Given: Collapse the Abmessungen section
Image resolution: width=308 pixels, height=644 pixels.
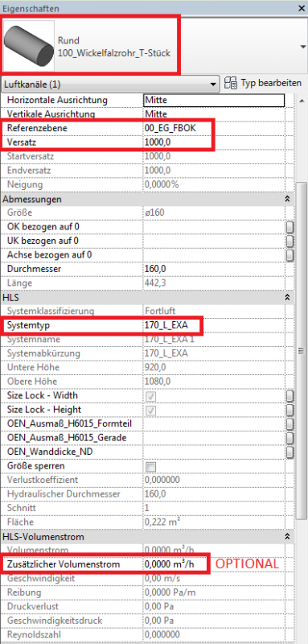Looking at the screenshot, I should [x=288, y=199].
